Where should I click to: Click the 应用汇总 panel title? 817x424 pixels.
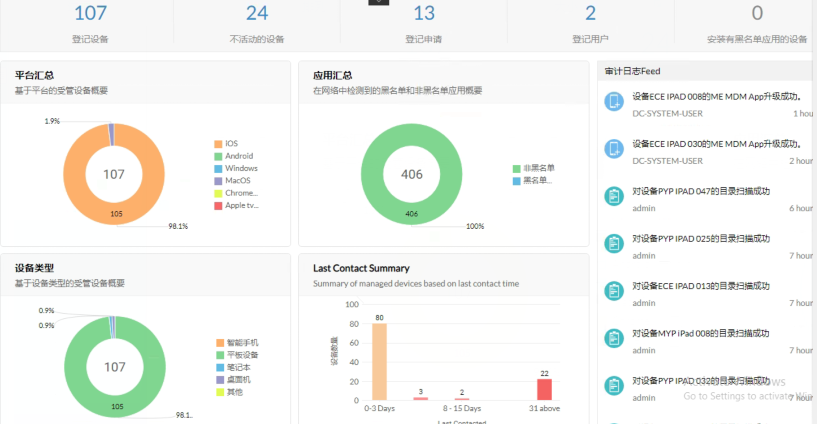[332, 76]
